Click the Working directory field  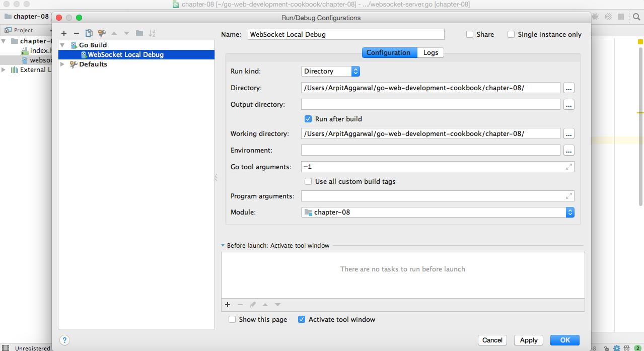click(x=431, y=134)
